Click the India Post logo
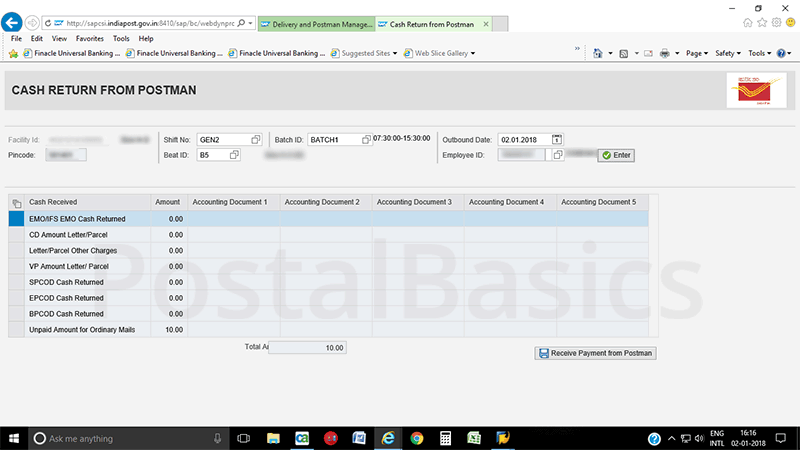800x450 pixels. coord(756,90)
